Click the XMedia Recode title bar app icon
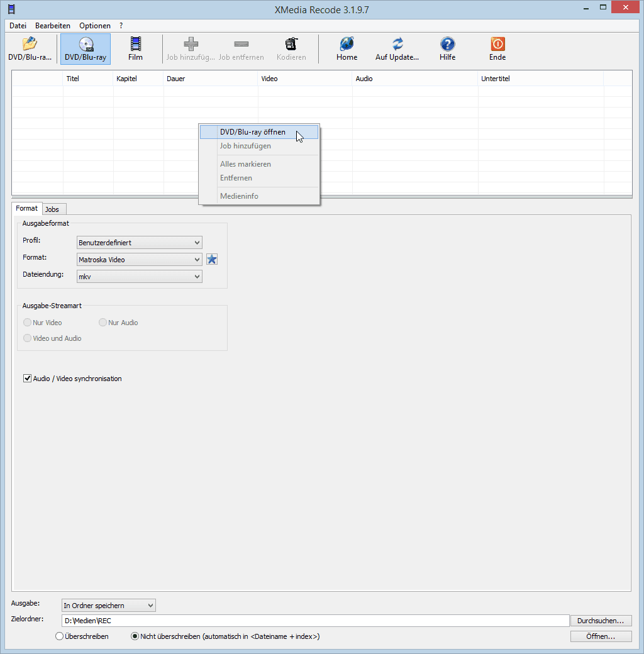The image size is (644, 654). coord(11,9)
